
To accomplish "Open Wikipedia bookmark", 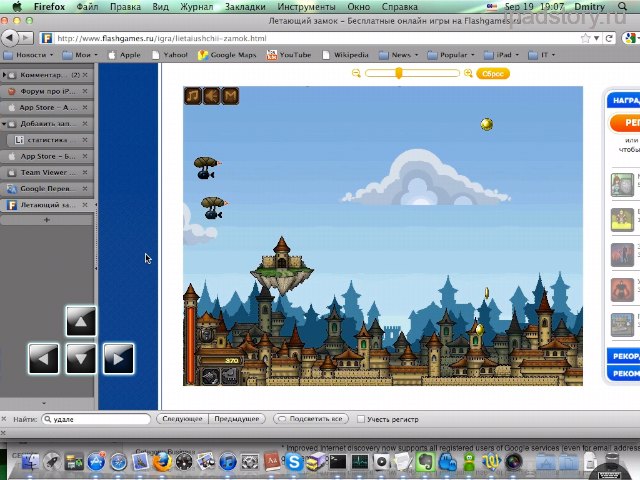I will point(345,55).
